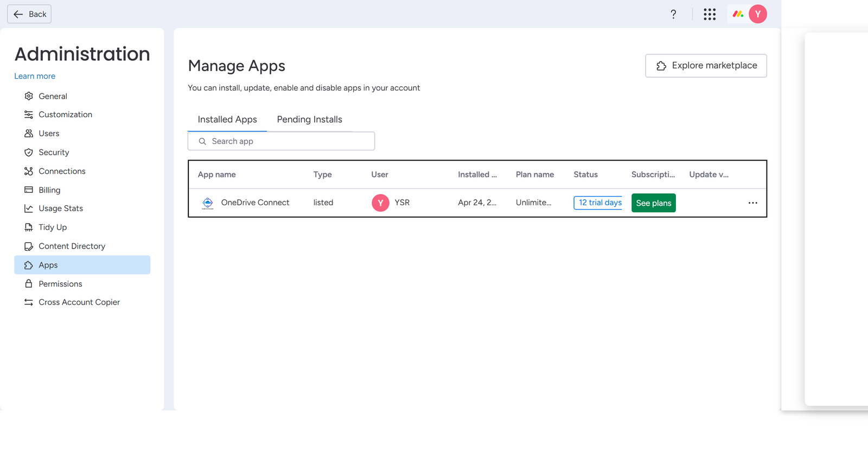Click the monday.com logo icon
This screenshot has width=868, height=456.
(x=738, y=14)
